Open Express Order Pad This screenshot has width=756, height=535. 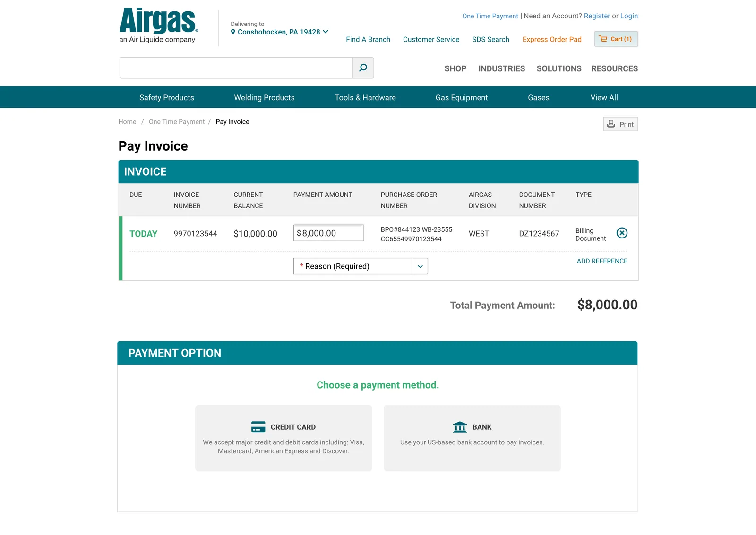click(552, 39)
